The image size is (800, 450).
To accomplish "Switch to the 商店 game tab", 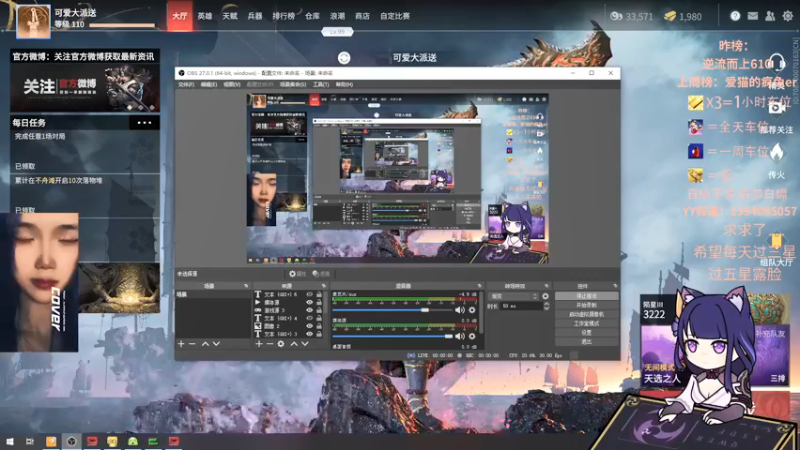I will [x=362, y=16].
